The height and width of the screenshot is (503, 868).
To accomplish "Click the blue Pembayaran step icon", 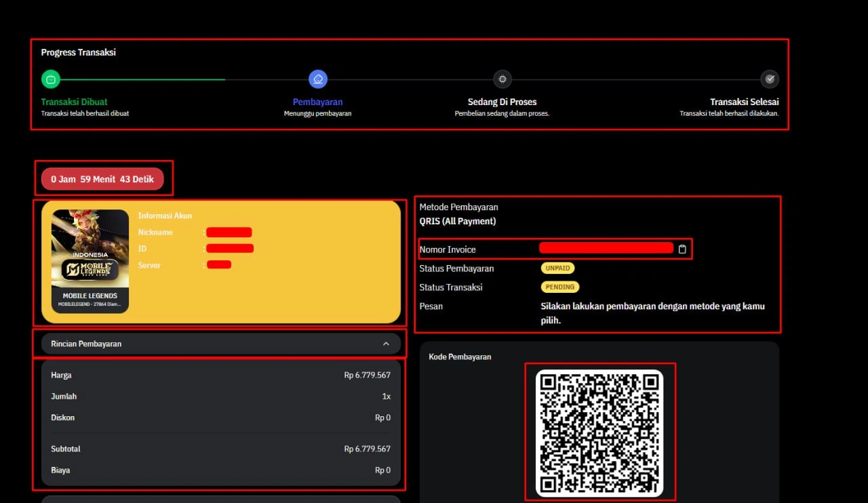I will 318,79.
